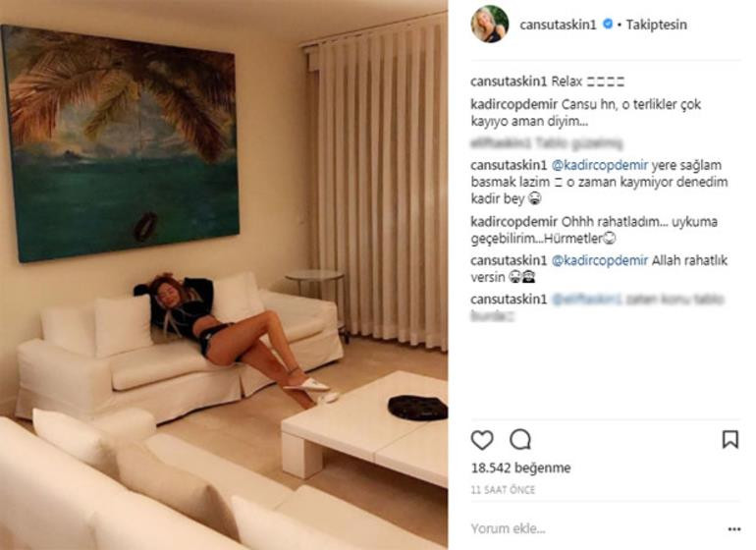Screen dimensions: 756x550
Task: Like the post with the heart icon
Action: click(x=482, y=440)
